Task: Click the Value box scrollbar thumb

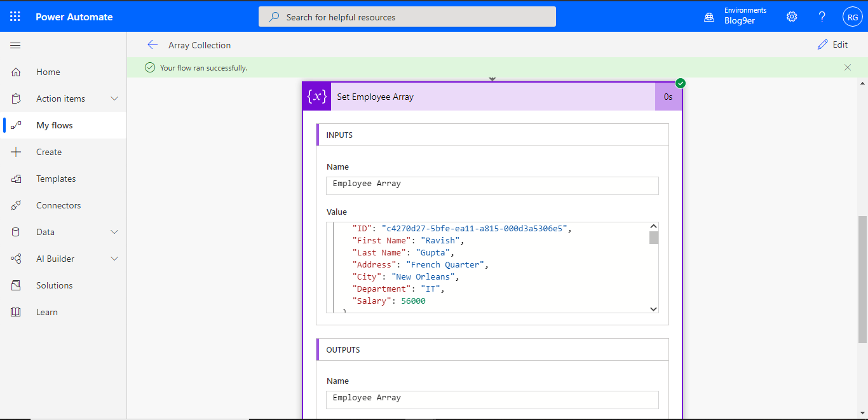Action: [x=653, y=238]
